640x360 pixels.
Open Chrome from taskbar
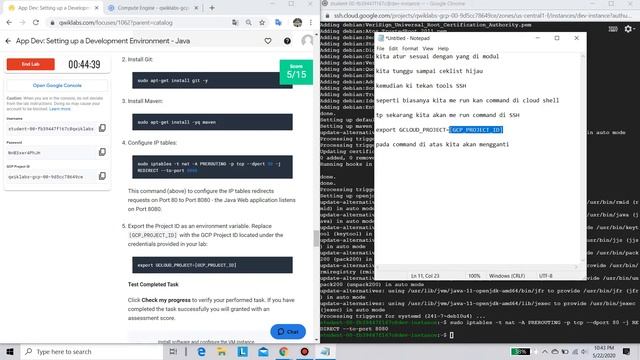[284, 351]
